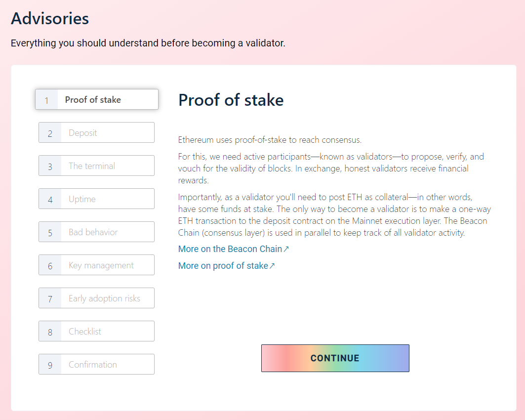Open the Key management step
Image resolution: width=525 pixels, height=420 pixels.
pos(97,265)
